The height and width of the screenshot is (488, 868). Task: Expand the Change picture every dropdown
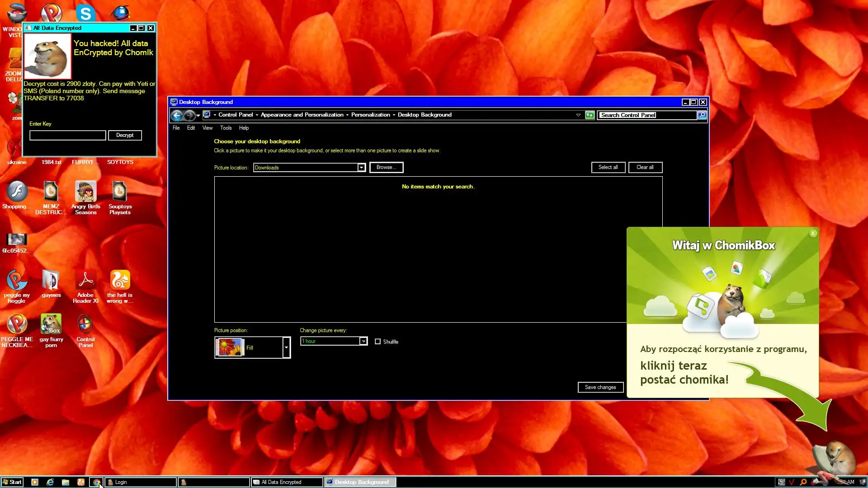point(363,341)
